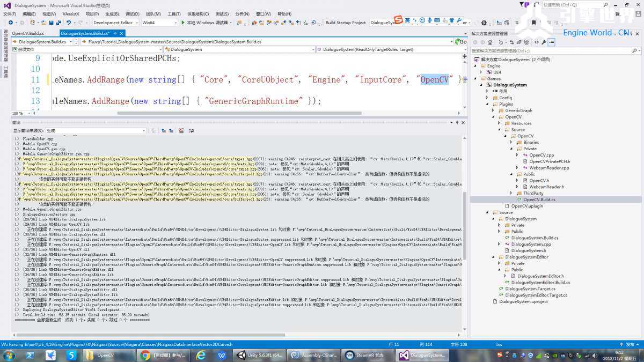Open the ReadOnlyTargetRules member dropdown
The image size is (644, 362).
(391, 49)
